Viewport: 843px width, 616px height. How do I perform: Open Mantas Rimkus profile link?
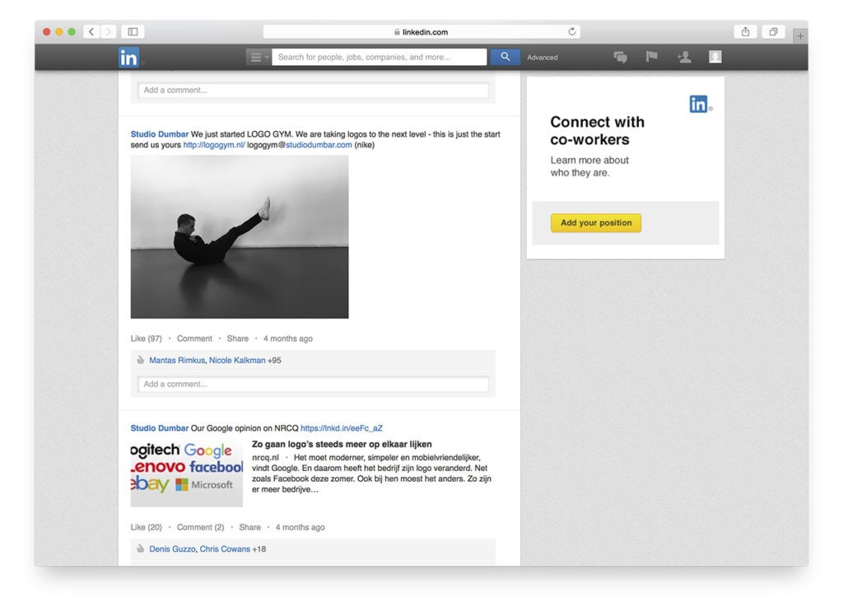(177, 361)
